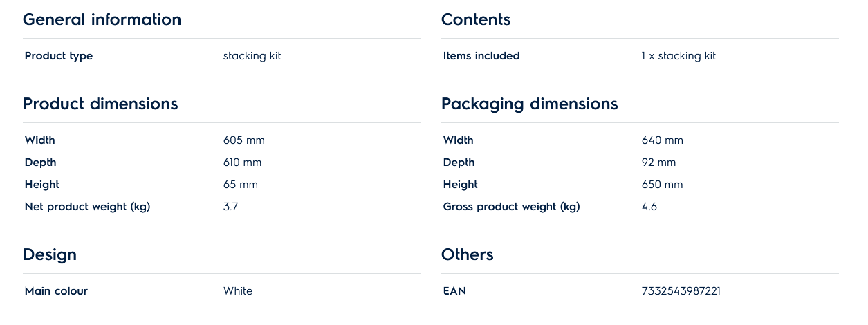This screenshot has width=868, height=325.
Task: Click the packaging depth value 92 mm
Action: coord(658,162)
